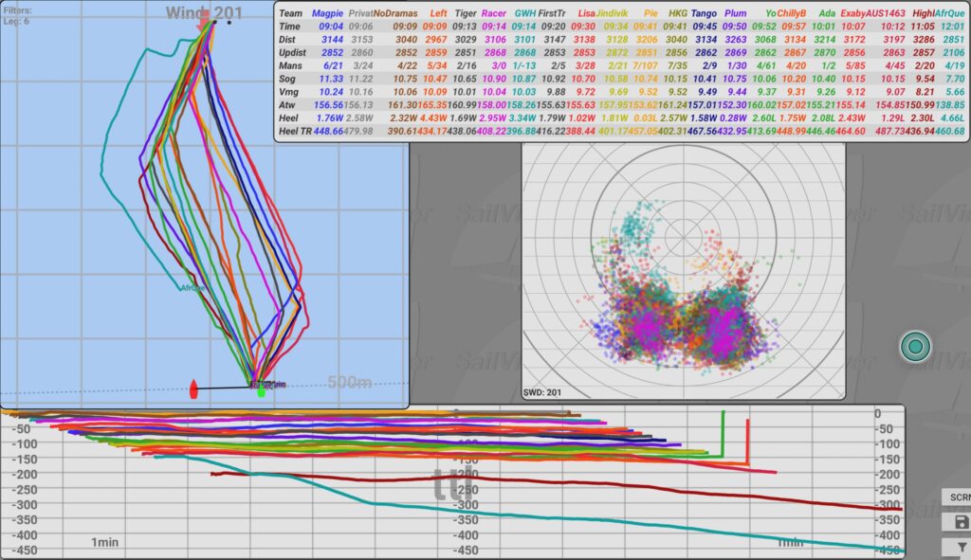
Task: Click the green buoy on the start line
Action: click(x=262, y=391)
